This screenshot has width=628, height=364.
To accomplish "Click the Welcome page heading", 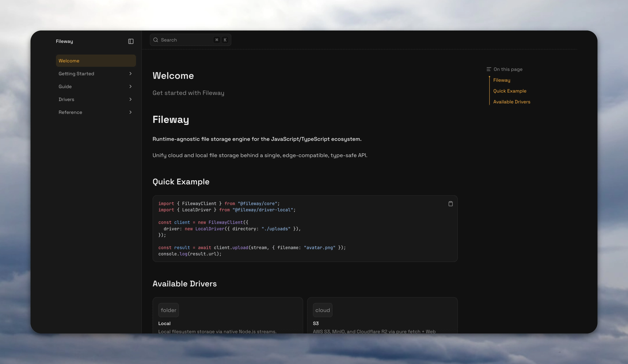I will coord(173,76).
